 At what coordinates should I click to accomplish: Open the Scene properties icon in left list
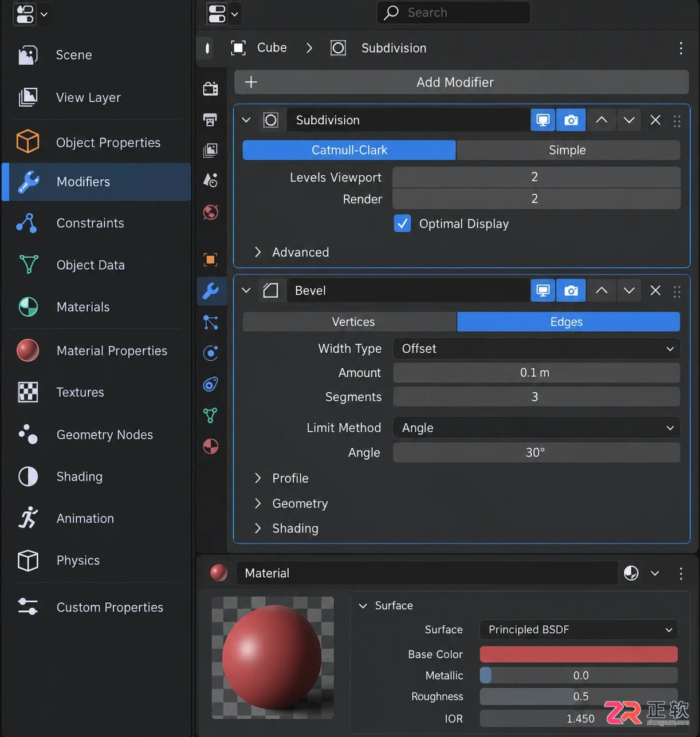27,55
